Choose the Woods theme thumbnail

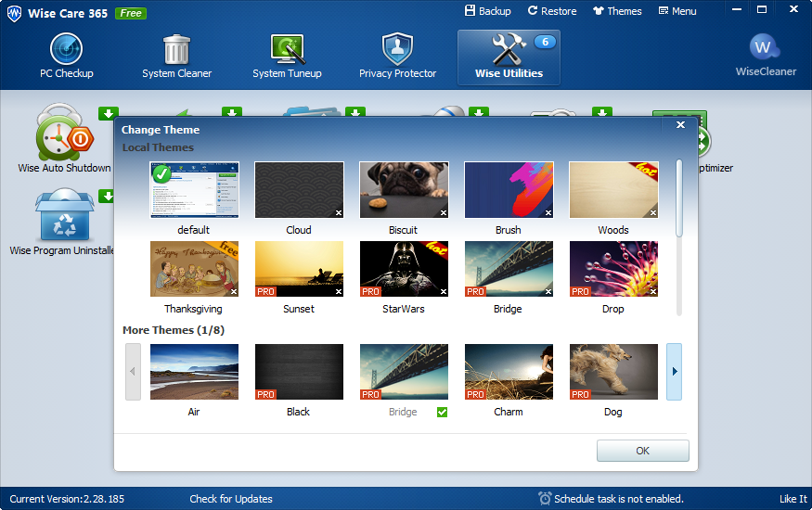pos(613,190)
